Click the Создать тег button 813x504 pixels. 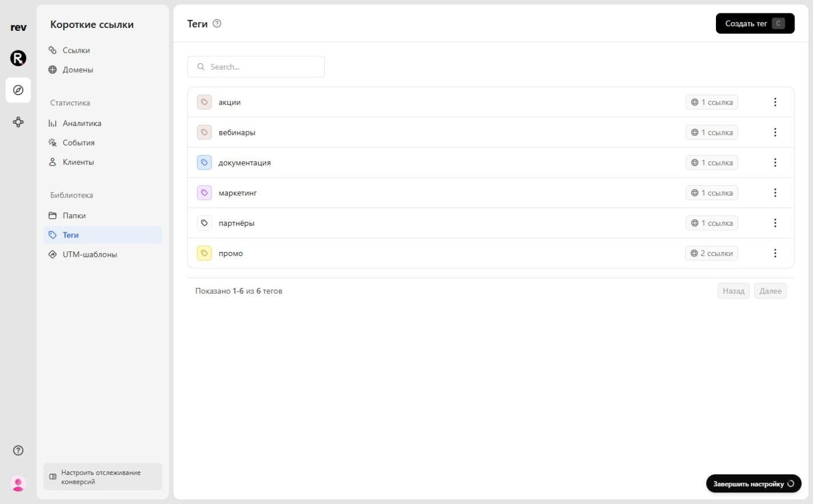755,24
